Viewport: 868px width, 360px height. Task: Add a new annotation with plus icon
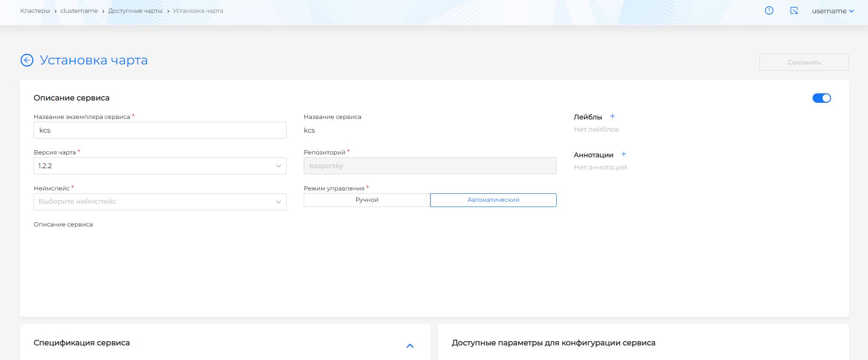624,154
